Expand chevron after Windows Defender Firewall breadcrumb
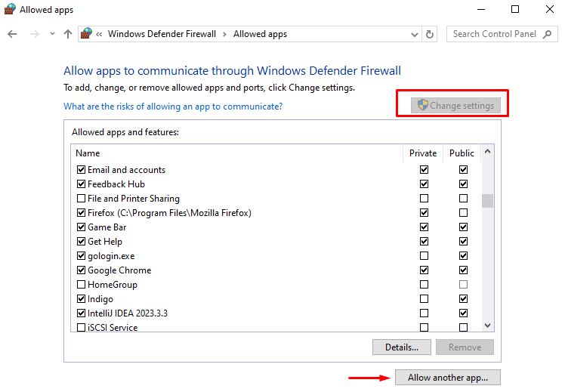565x392 pixels. click(x=224, y=34)
